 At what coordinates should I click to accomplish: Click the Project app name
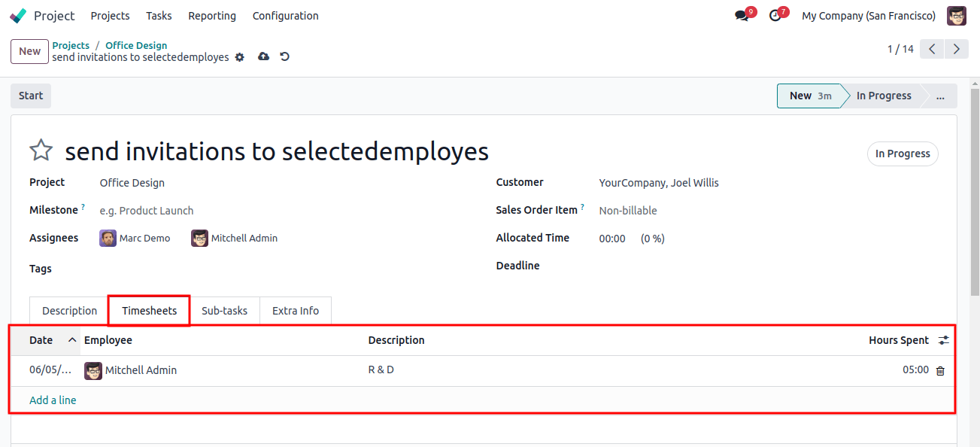point(54,16)
